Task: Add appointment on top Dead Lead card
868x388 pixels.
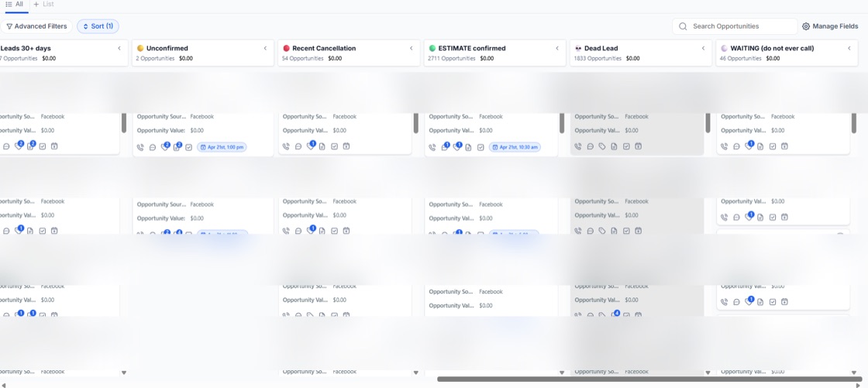Action: pyautogui.click(x=638, y=146)
